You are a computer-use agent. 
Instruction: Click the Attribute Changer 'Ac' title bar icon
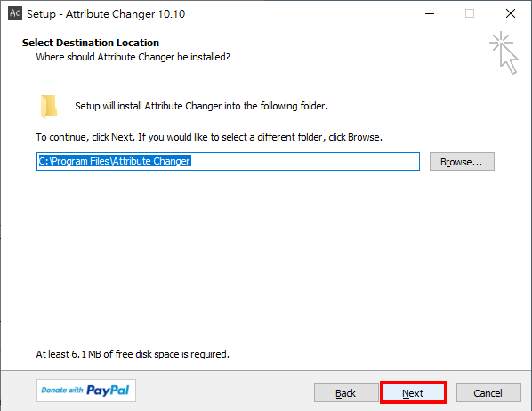click(15, 13)
